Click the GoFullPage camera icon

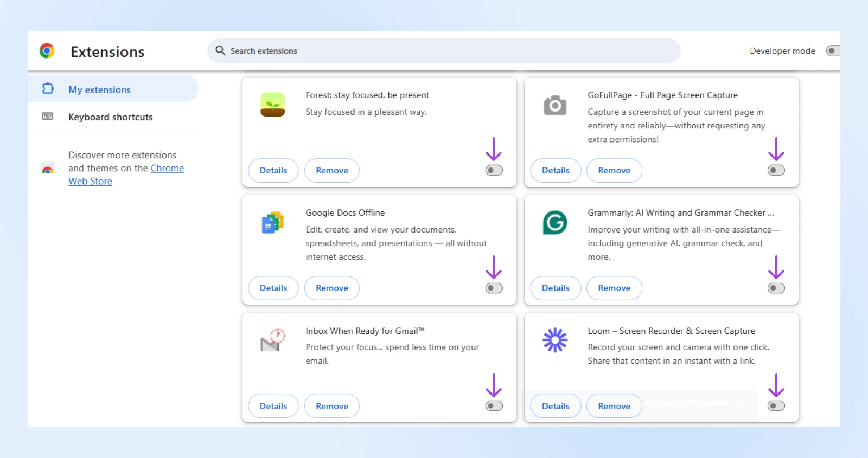[555, 105]
